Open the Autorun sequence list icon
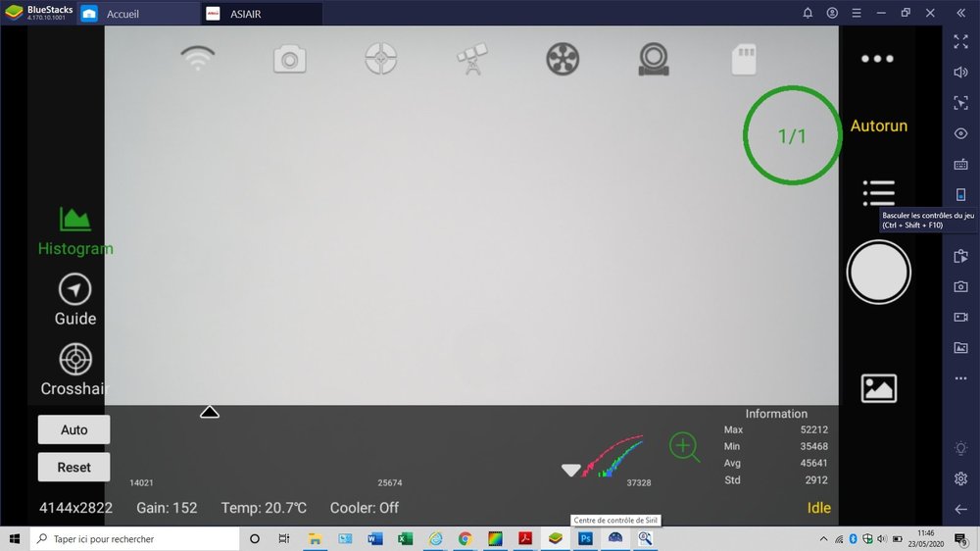Viewport: 980px width, 551px height. [879, 192]
